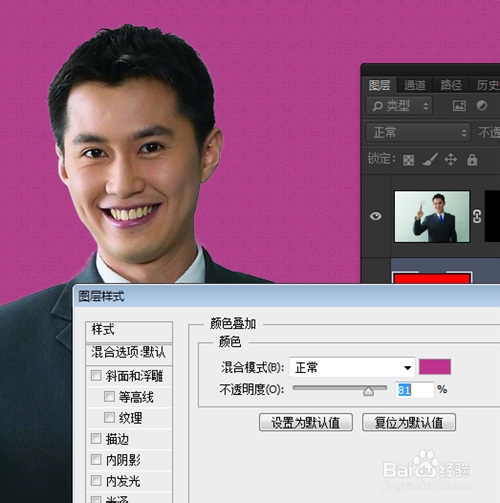Open 混合模式 dropdown in color overlay
This screenshot has width=500, height=503.
(352, 367)
